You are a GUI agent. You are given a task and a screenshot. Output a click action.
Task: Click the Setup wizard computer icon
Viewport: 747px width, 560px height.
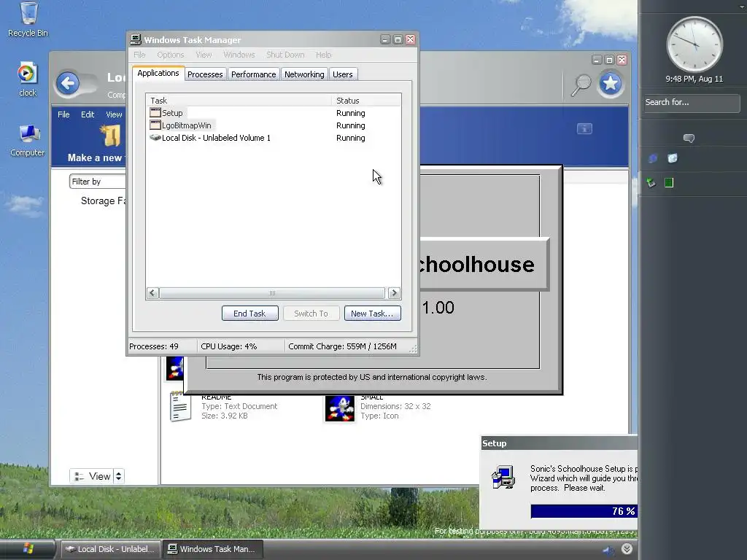[503, 477]
